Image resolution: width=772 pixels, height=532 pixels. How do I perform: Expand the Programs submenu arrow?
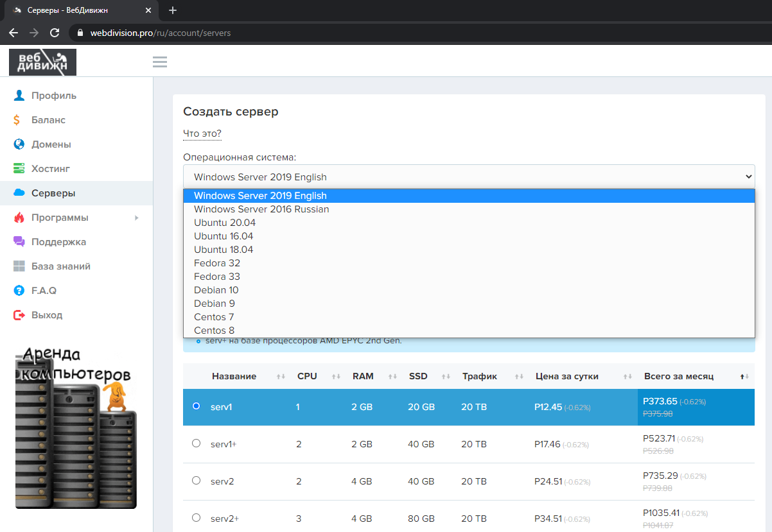(x=136, y=218)
